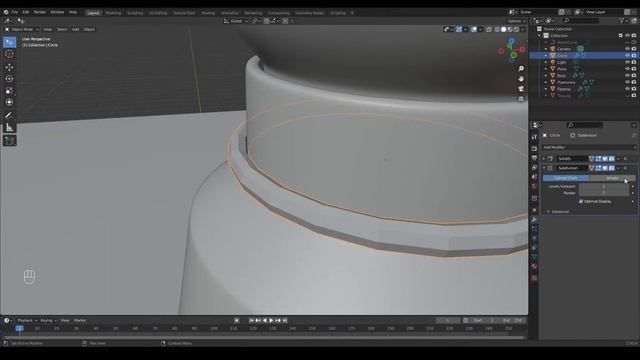This screenshot has width=640, height=360.
Task: Select the Catmull-Clark subdivision type
Action: click(566, 178)
